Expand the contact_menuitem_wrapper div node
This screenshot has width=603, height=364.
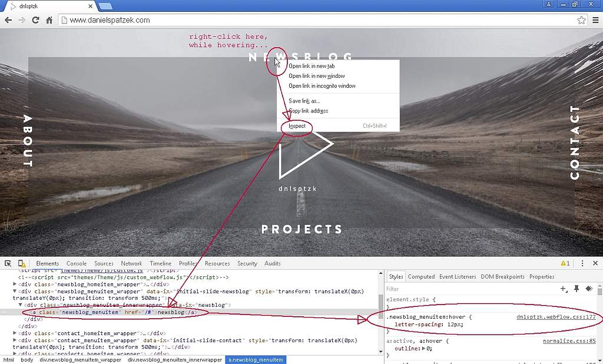pos(15,340)
